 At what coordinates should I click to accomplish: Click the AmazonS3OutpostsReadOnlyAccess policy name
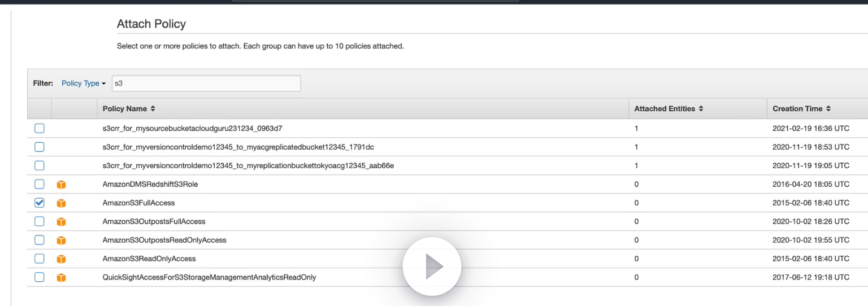164,240
